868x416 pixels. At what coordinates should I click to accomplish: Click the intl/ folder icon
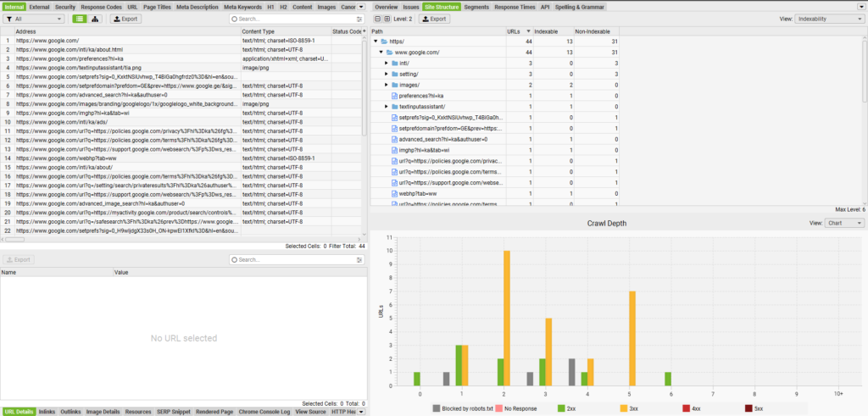coord(395,63)
